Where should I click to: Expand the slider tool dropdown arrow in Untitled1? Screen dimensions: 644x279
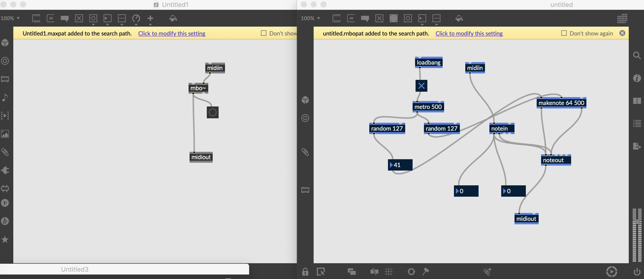coord(122,25)
